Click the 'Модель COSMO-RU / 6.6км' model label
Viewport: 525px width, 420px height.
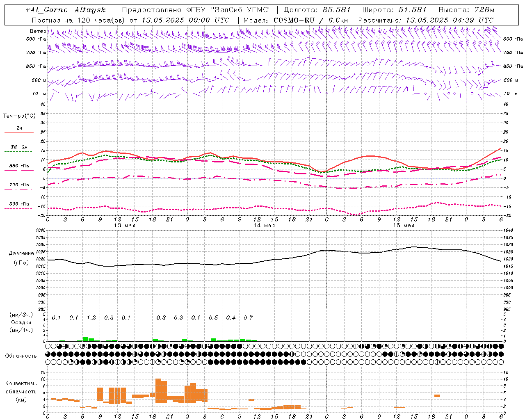pyautogui.click(x=296, y=20)
